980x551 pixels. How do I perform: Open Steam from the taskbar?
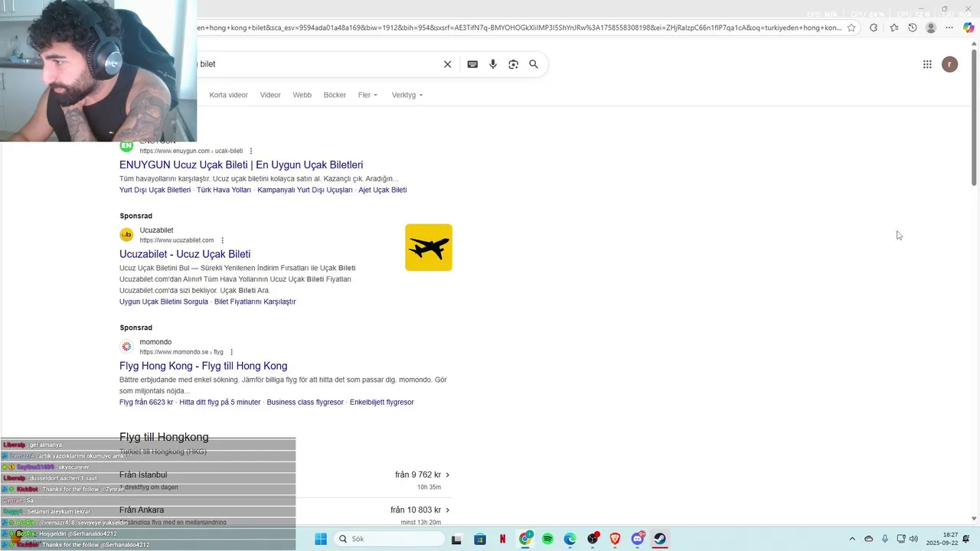coord(660,539)
